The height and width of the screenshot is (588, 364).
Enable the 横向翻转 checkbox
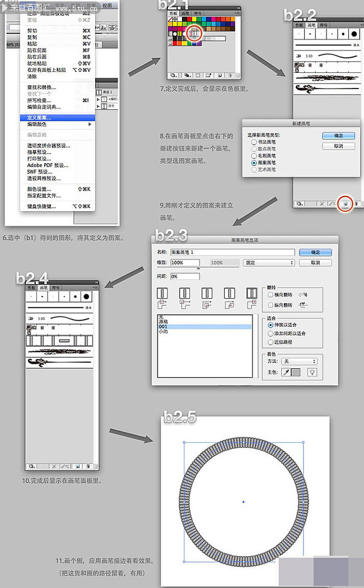[270, 294]
